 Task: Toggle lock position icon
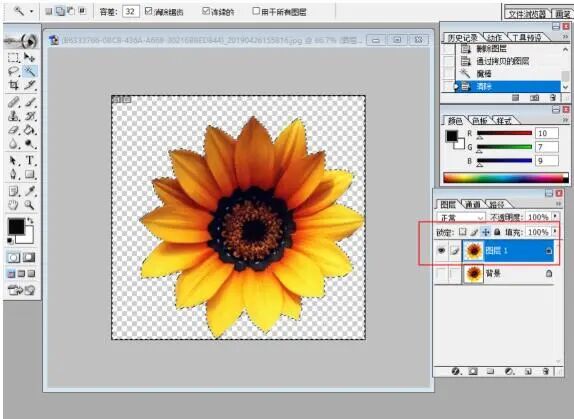(x=486, y=232)
